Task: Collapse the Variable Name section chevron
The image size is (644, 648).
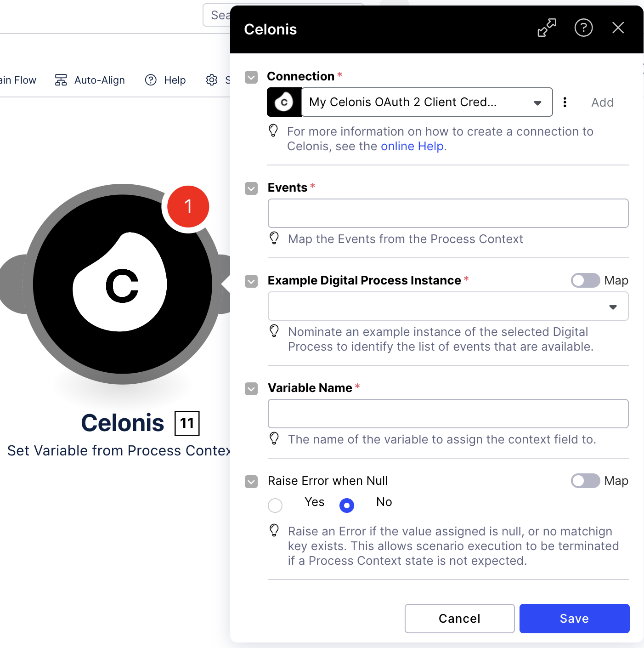Action: (251, 389)
